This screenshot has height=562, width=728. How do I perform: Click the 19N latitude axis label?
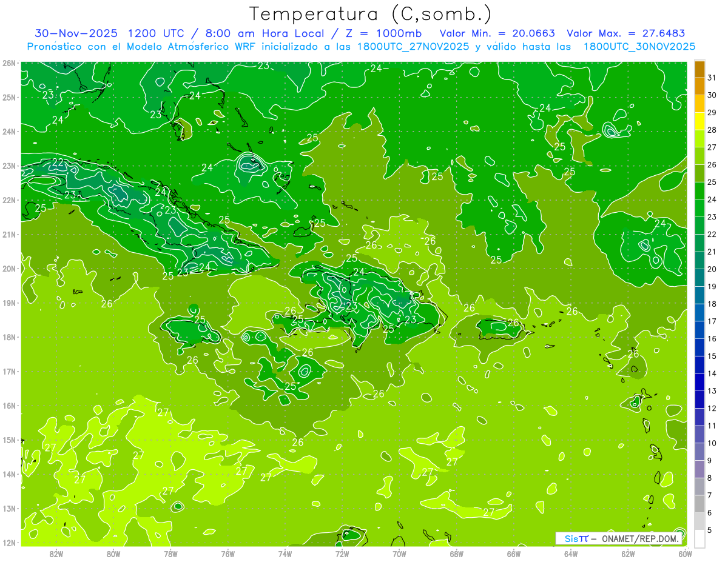[x=9, y=303]
